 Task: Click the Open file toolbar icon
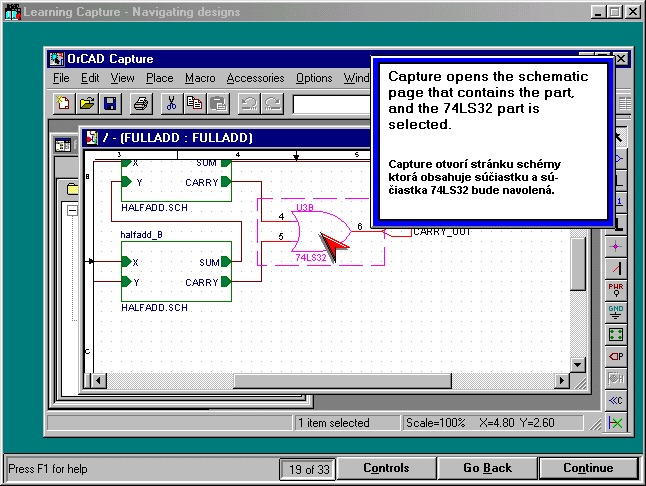(x=87, y=103)
